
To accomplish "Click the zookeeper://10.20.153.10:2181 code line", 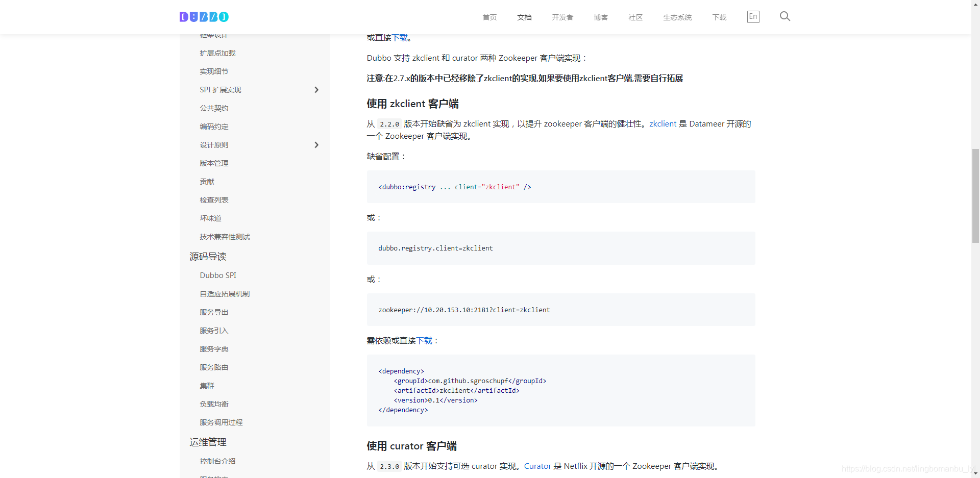I will pos(464,310).
